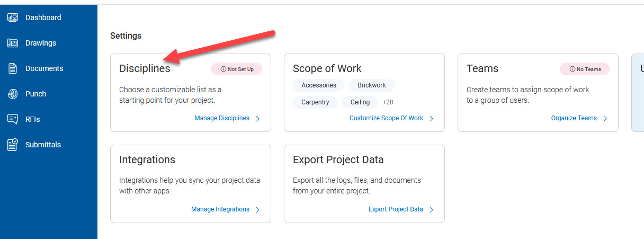Show the +28 more scope items
The image size is (644, 239).
pyautogui.click(x=388, y=102)
